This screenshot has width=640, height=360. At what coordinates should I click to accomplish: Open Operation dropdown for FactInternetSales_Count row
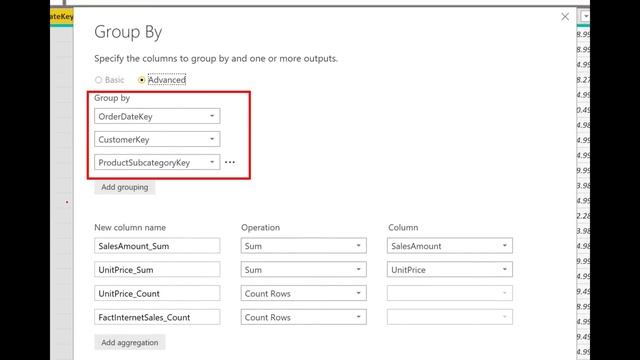[x=303, y=317]
